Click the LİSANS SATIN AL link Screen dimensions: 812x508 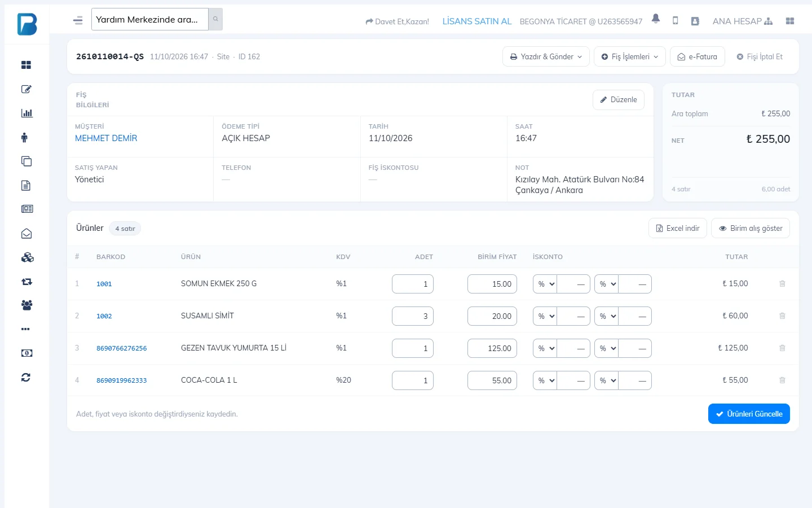click(x=477, y=21)
